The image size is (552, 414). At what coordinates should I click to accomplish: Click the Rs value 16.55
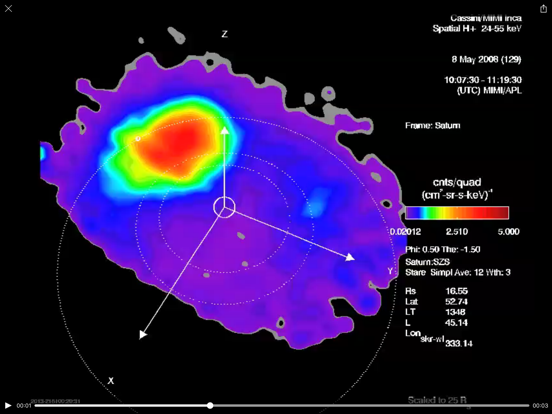(x=456, y=291)
